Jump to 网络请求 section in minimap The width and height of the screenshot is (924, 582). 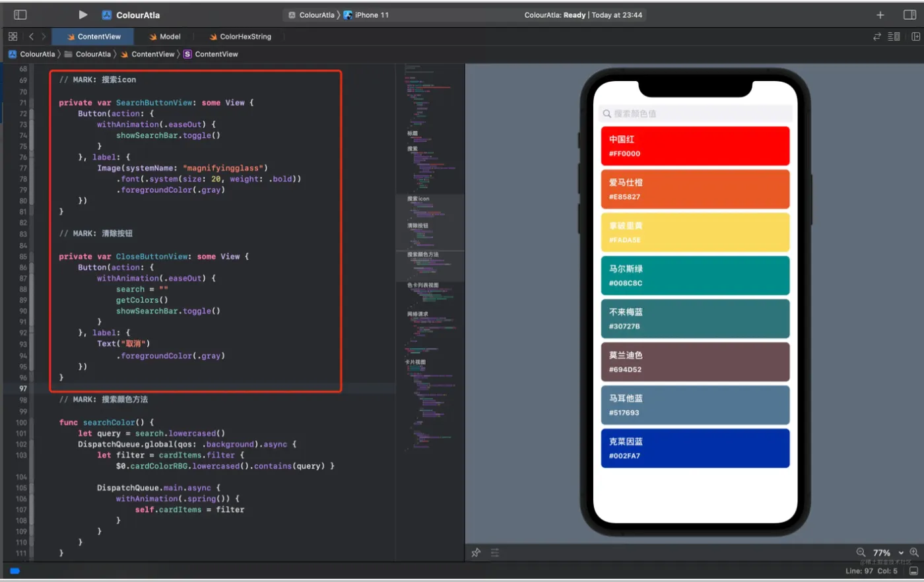click(418, 314)
